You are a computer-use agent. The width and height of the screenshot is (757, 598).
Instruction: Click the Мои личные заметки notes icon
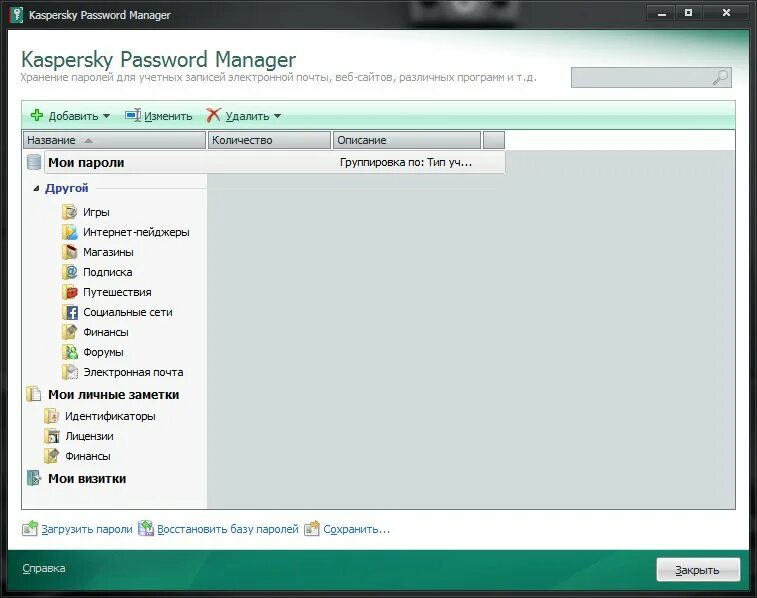(x=34, y=394)
